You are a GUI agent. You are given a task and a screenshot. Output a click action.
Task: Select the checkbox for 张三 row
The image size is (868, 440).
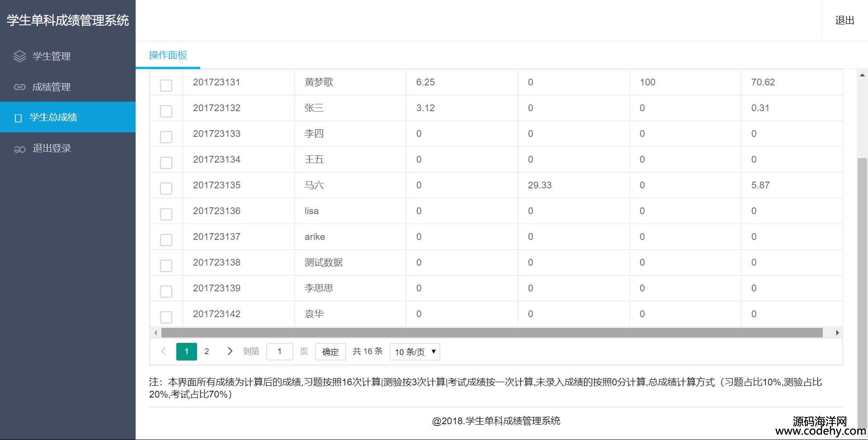click(x=166, y=111)
